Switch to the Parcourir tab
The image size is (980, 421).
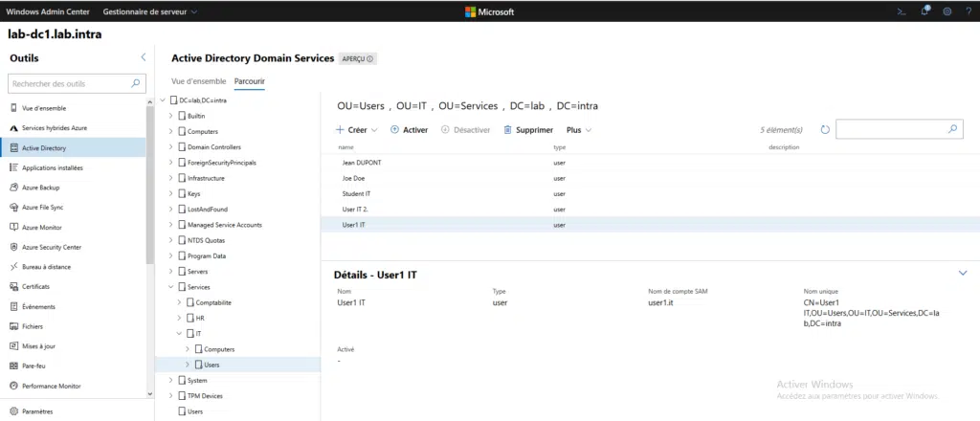click(x=250, y=81)
